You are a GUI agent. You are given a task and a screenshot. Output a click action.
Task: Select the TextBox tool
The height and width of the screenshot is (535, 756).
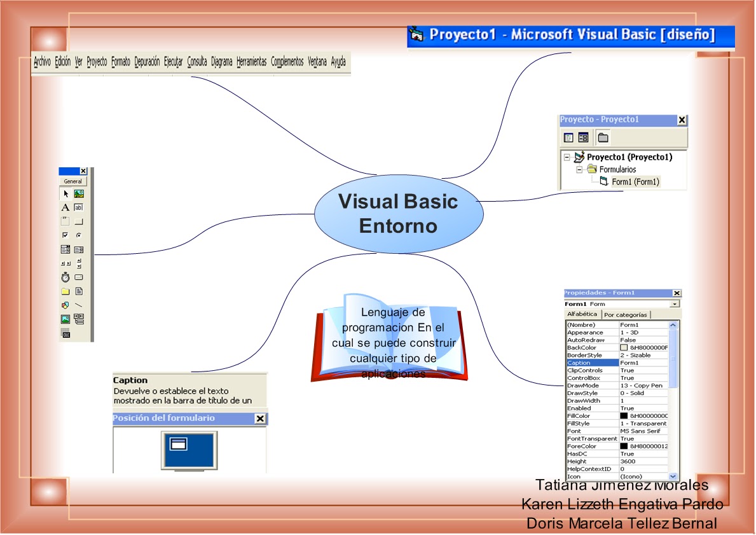coord(79,208)
